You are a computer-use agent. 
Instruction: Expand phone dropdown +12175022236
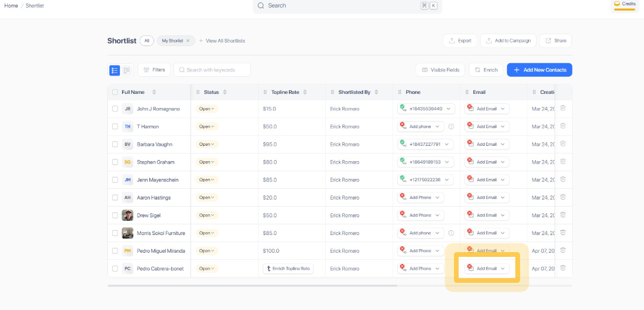(x=426, y=180)
